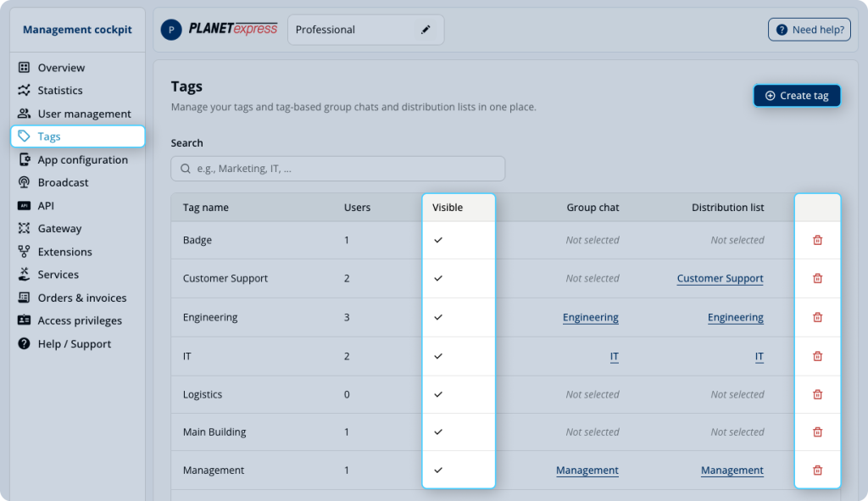
Task: Click the Main Building tag name
Action: (214, 431)
